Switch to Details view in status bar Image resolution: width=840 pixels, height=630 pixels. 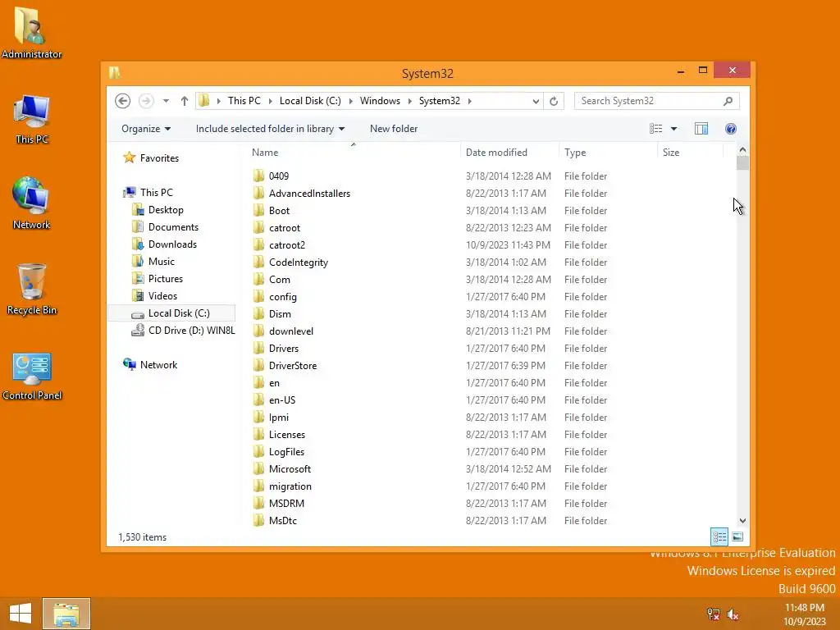[x=719, y=536]
